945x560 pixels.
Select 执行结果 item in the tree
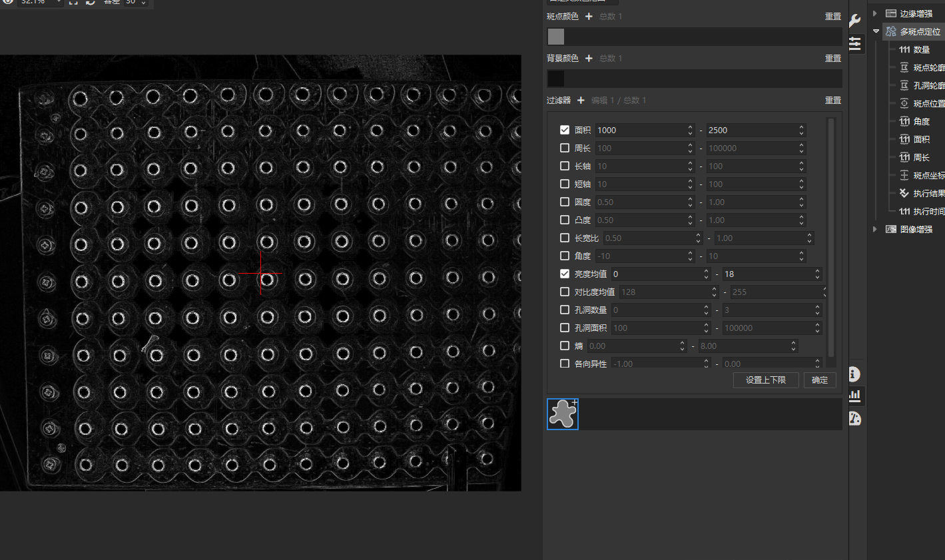tap(928, 194)
